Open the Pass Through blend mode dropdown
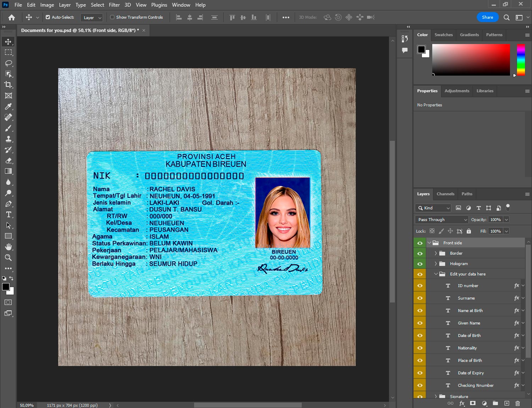Image resolution: width=532 pixels, height=408 pixels. [442, 220]
